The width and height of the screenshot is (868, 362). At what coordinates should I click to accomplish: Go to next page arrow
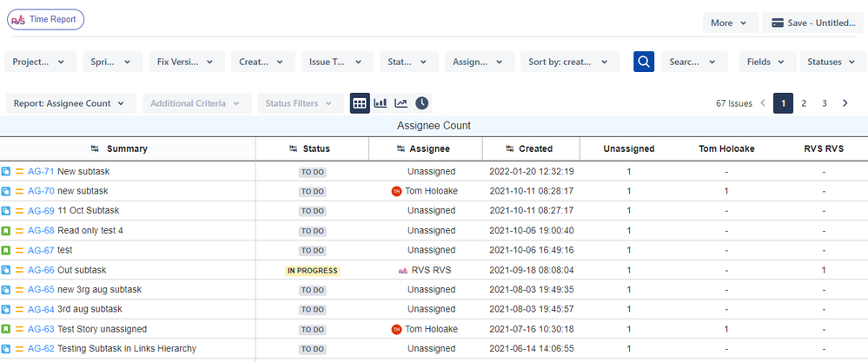(x=845, y=103)
